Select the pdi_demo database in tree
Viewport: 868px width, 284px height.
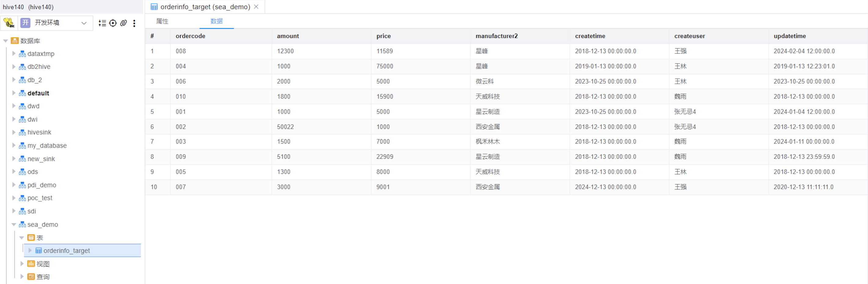click(42, 185)
